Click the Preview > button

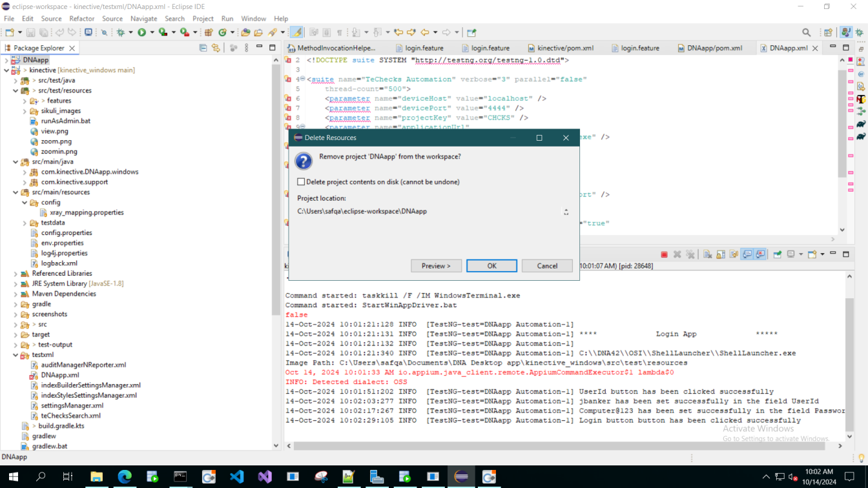[x=436, y=266]
